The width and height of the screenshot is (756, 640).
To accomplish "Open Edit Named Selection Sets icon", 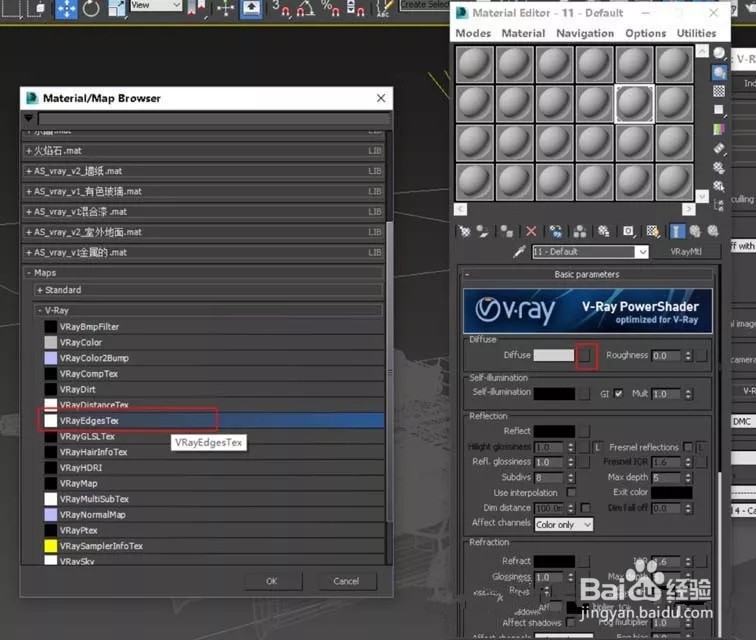I will (x=384, y=8).
